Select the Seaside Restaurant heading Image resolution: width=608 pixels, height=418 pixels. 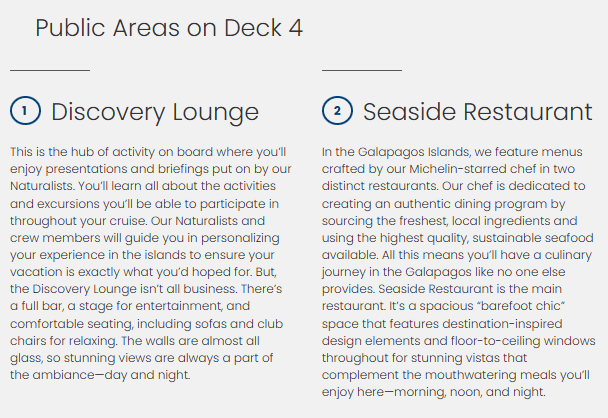click(x=477, y=111)
